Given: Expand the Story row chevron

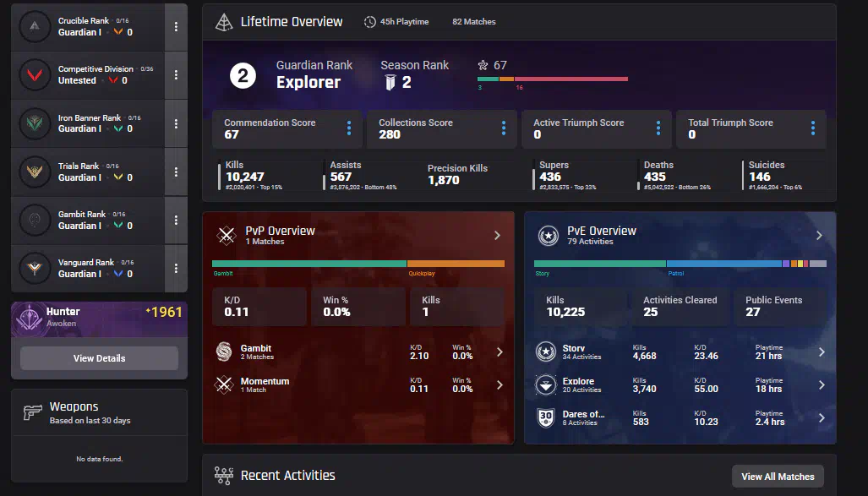Looking at the screenshot, I should (822, 352).
